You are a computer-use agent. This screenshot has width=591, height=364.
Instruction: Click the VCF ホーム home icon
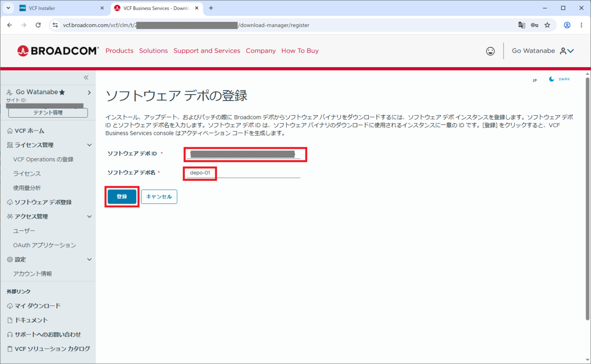tap(10, 131)
